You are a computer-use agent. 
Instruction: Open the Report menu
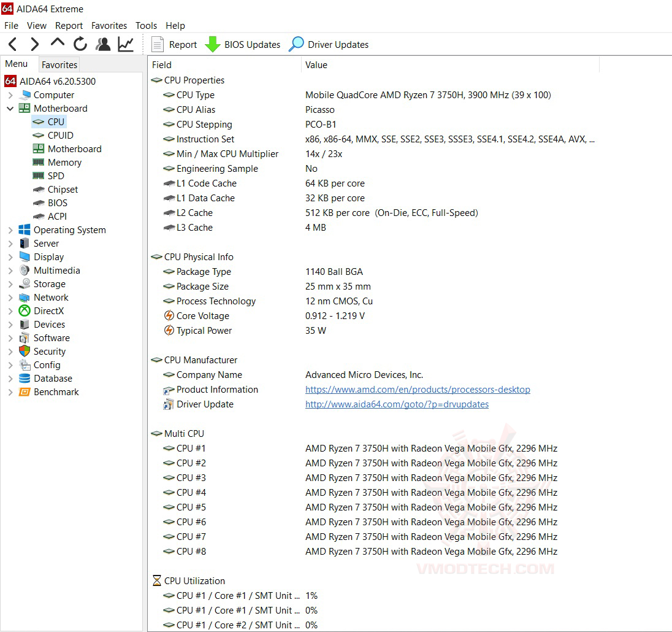coord(69,26)
